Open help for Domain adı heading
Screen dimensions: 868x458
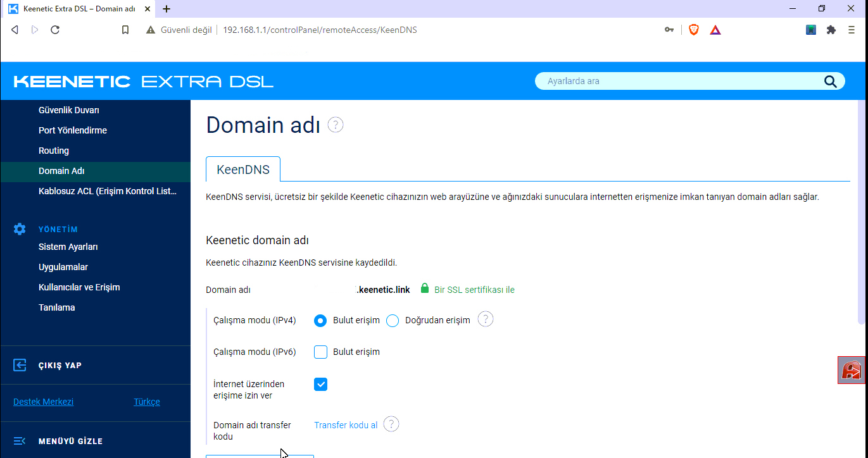pyautogui.click(x=336, y=125)
